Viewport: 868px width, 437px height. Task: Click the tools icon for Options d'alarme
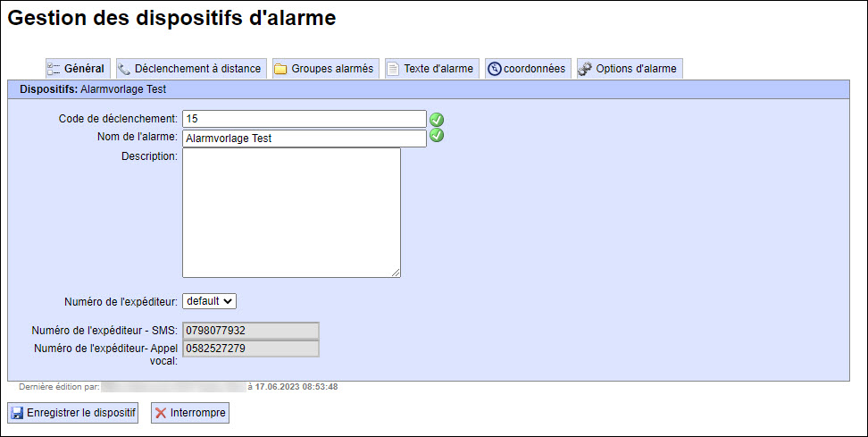585,69
